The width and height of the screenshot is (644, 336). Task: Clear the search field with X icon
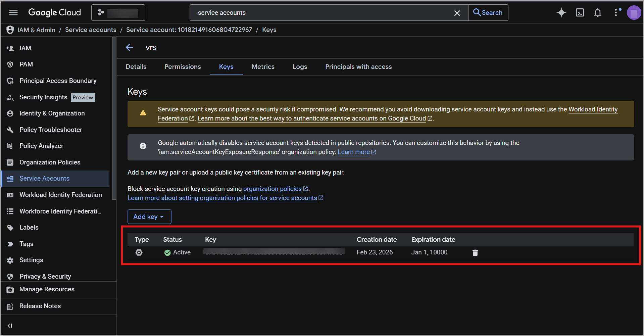click(x=457, y=13)
